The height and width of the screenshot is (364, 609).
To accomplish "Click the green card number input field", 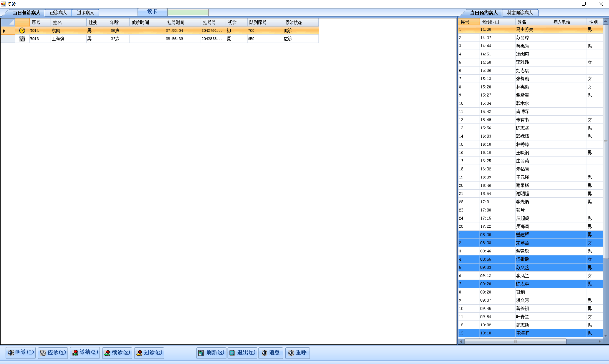I will point(188,12).
